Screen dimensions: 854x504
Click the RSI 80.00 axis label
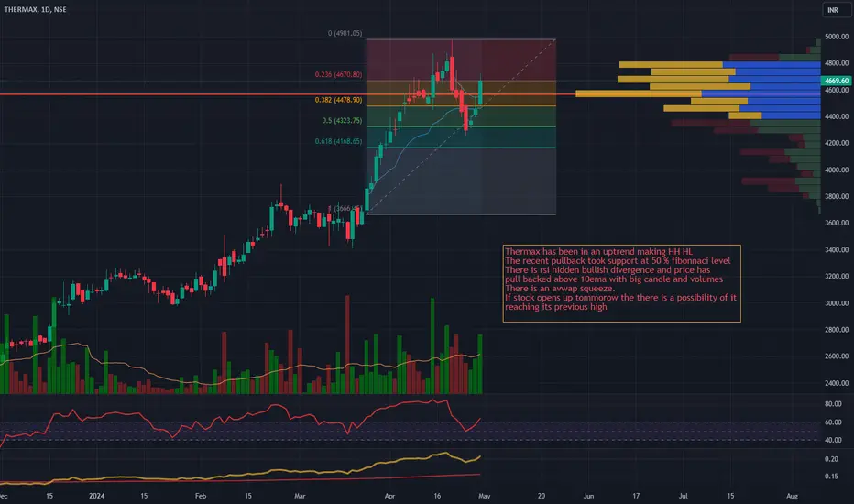[833, 404]
